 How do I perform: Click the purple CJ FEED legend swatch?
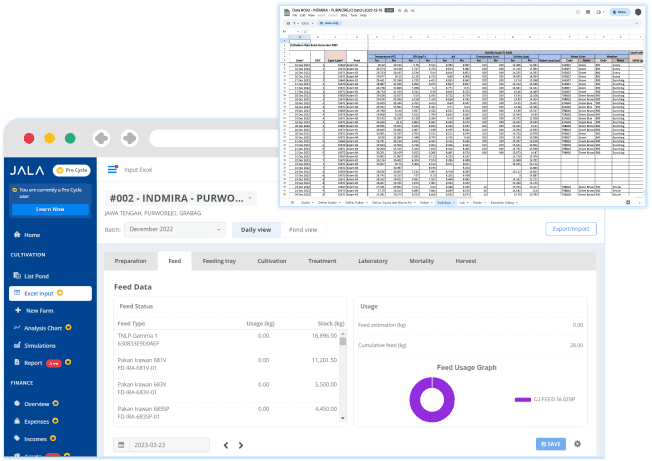tap(522, 399)
